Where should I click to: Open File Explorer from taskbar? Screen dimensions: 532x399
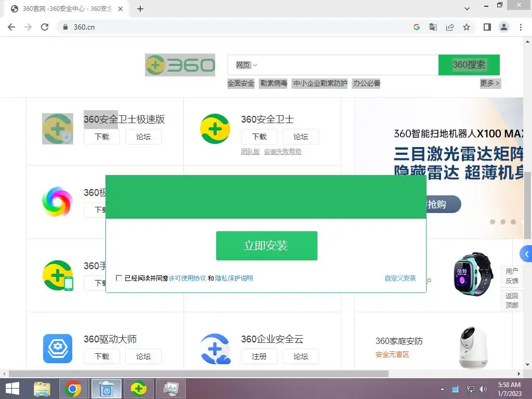42,389
